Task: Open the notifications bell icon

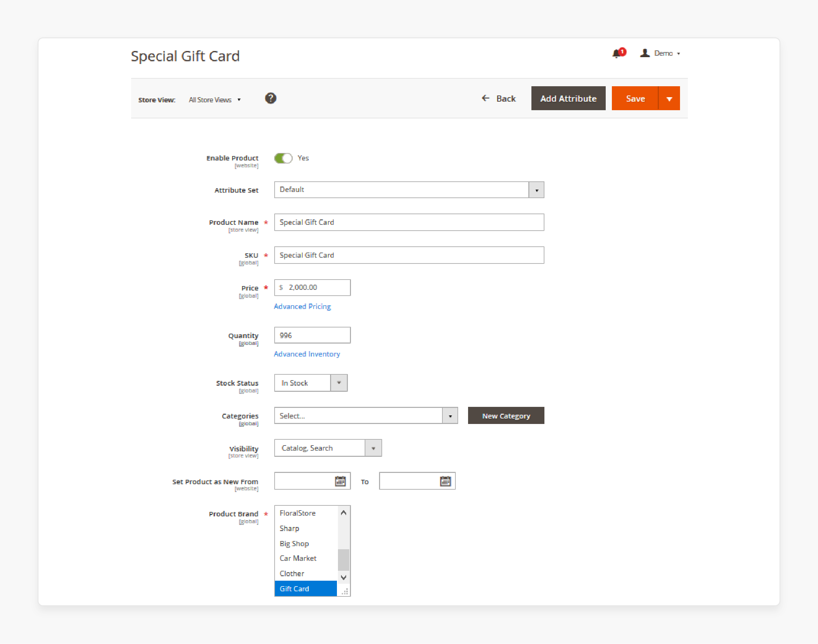Action: [x=618, y=53]
